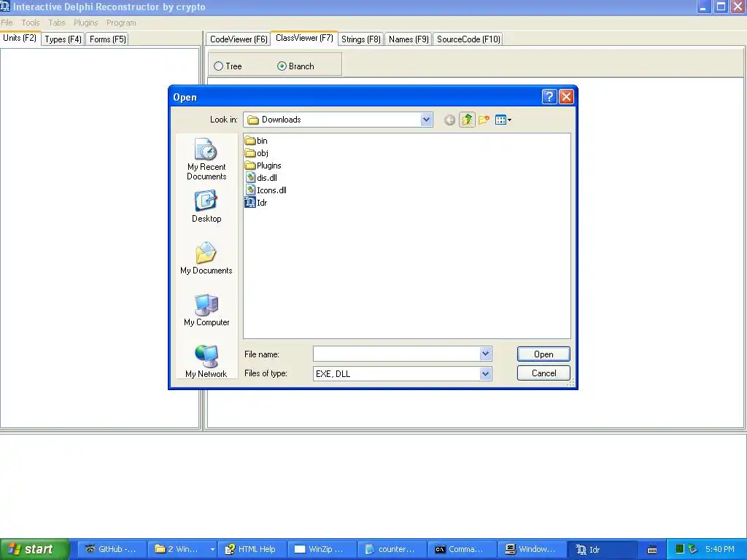Click the Cancel button
This screenshot has height=560, width=747.
click(543, 373)
